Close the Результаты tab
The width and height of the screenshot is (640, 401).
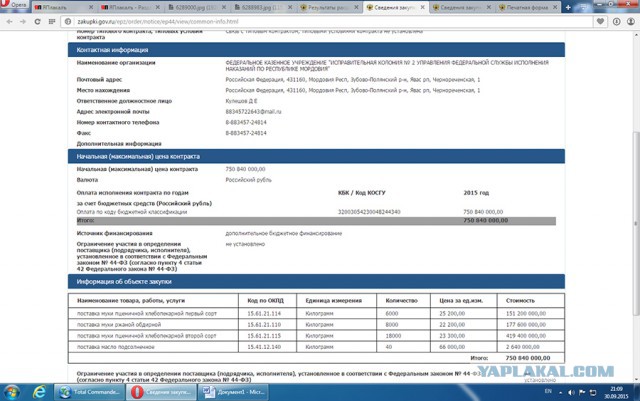coord(356,7)
